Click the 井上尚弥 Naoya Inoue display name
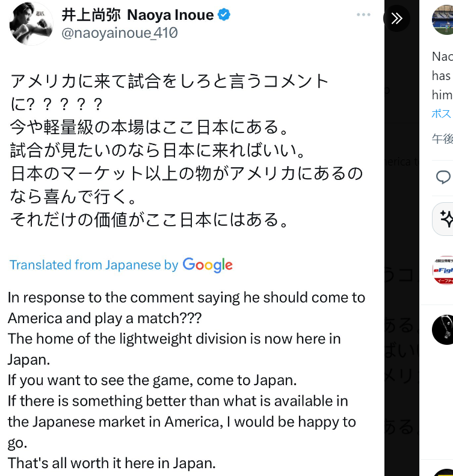Screen dimensions: 453x476 point(138,15)
